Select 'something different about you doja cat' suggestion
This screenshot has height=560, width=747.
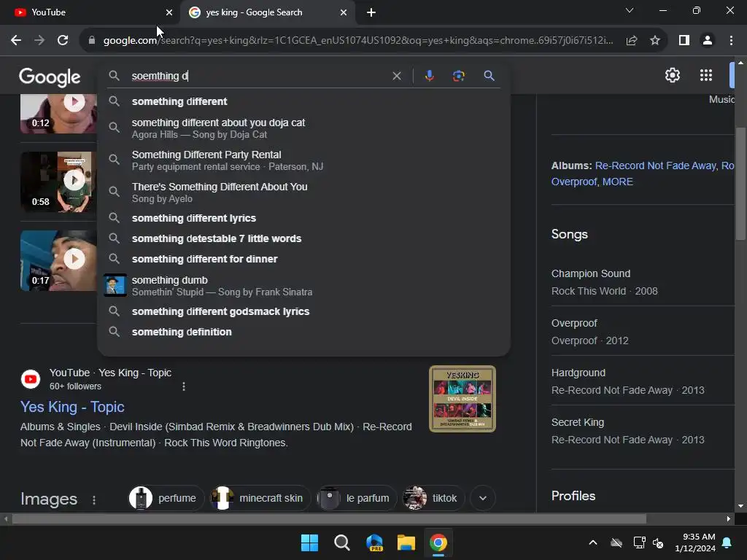pyautogui.click(x=303, y=128)
